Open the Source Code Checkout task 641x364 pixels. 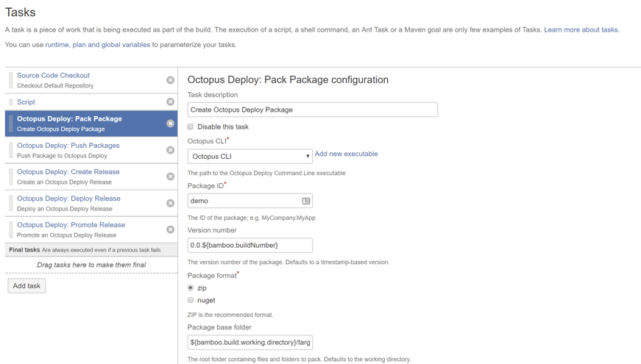coord(53,76)
